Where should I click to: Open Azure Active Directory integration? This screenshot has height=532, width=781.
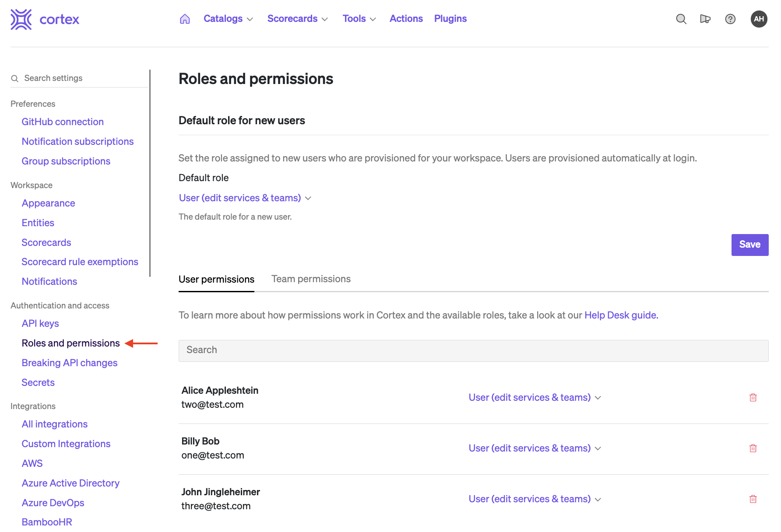pos(70,483)
